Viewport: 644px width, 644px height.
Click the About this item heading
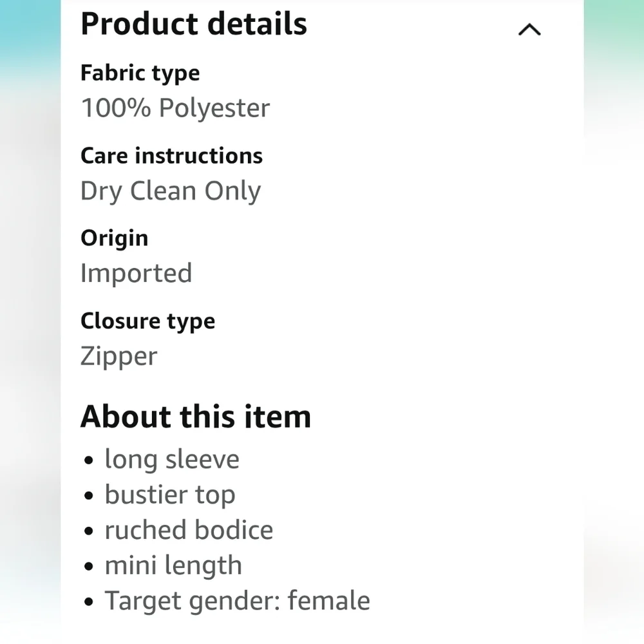(196, 417)
